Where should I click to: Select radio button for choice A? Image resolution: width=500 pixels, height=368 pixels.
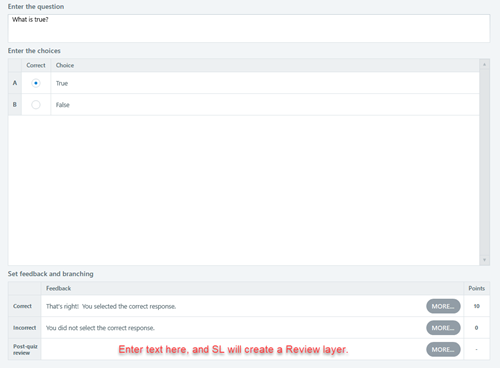(36, 83)
